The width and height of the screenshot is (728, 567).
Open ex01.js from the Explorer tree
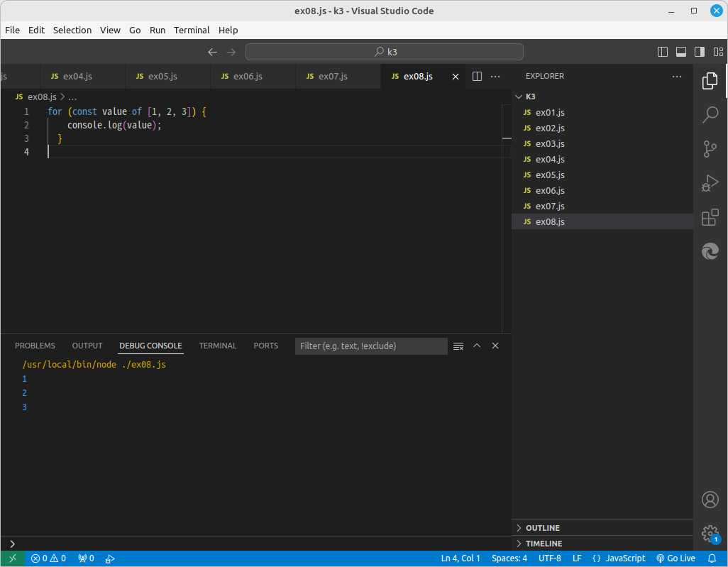tap(602, 112)
